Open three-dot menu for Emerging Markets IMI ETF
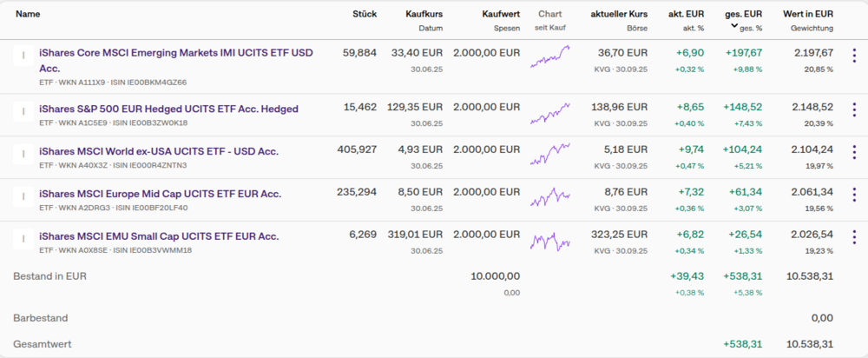The image size is (868, 358). [853, 56]
